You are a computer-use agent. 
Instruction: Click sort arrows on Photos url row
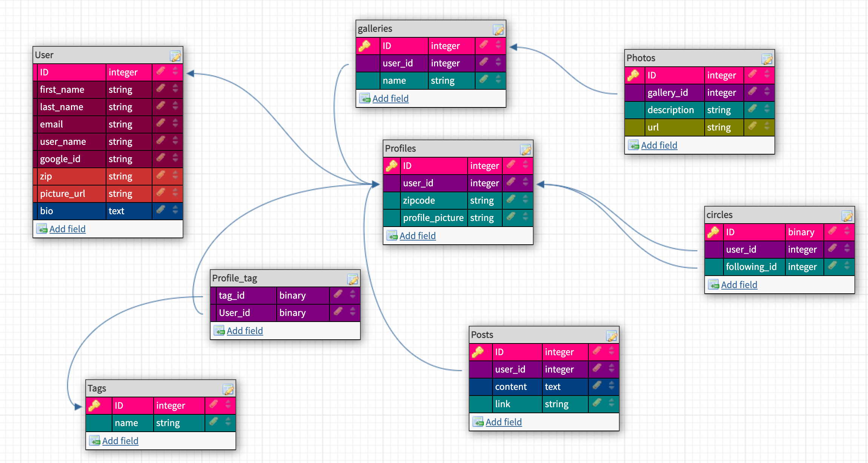(767, 126)
